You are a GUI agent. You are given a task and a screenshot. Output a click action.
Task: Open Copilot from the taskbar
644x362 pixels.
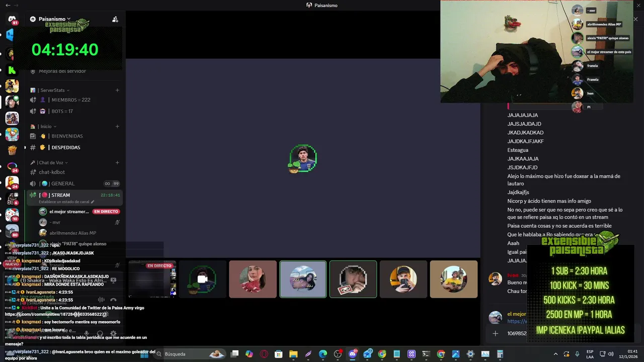[249, 354]
